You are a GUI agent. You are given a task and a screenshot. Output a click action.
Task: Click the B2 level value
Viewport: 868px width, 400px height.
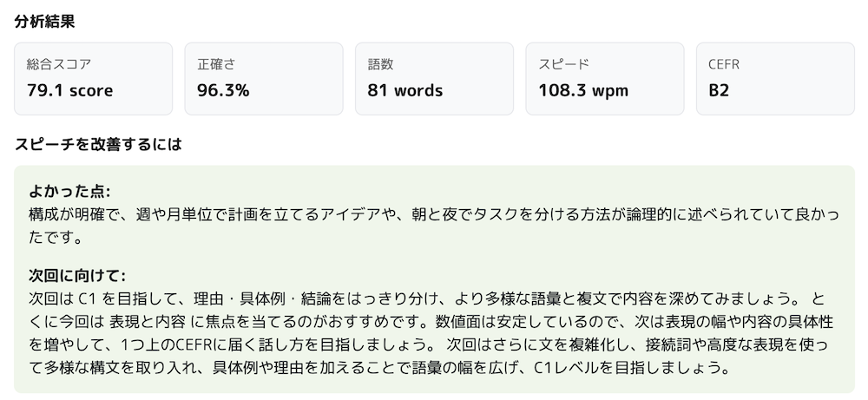(x=719, y=90)
